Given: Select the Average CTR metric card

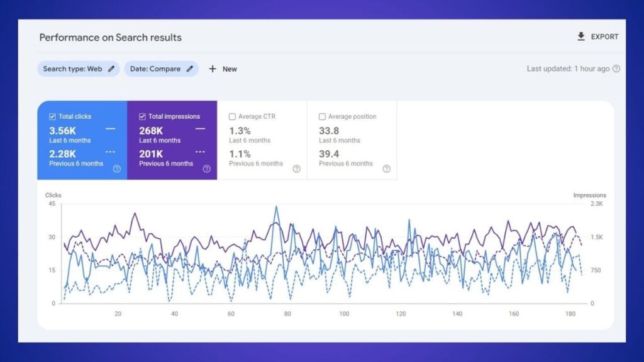Looking at the screenshot, I should (x=264, y=138).
